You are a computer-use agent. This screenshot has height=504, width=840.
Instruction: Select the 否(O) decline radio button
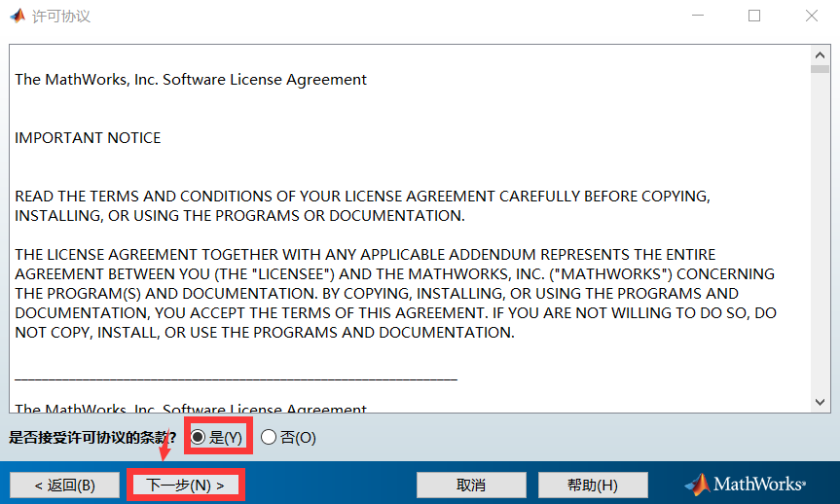[x=269, y=438]
